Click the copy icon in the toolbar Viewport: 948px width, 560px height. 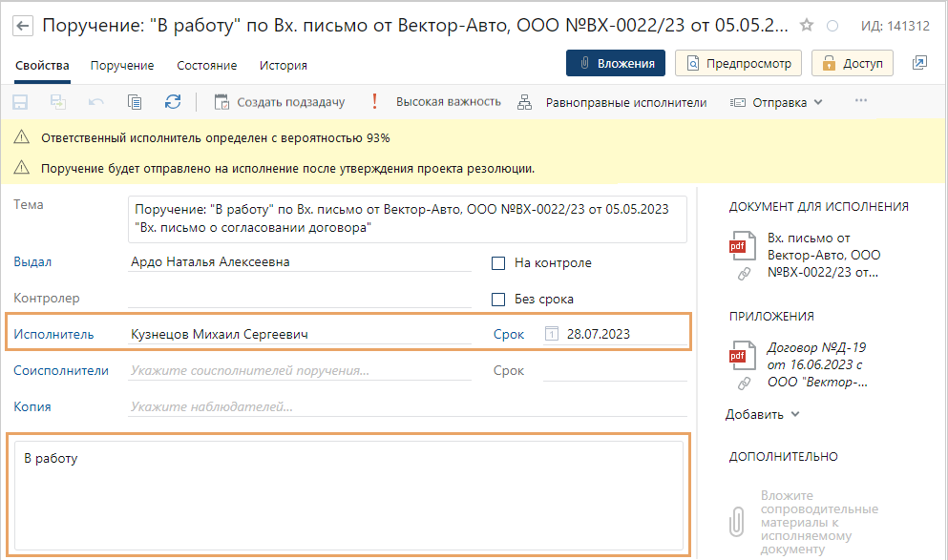[x=135, y=102]
